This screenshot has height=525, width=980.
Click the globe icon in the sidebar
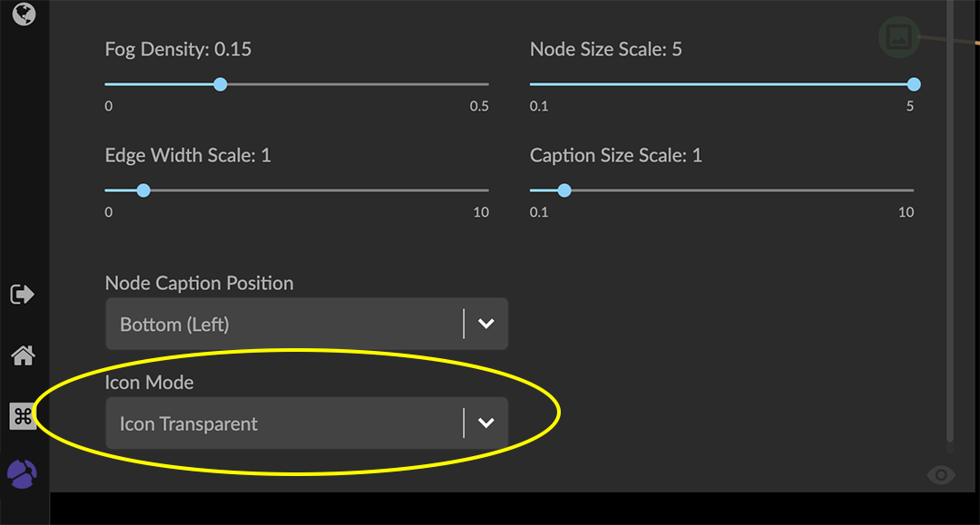[24, 13]
